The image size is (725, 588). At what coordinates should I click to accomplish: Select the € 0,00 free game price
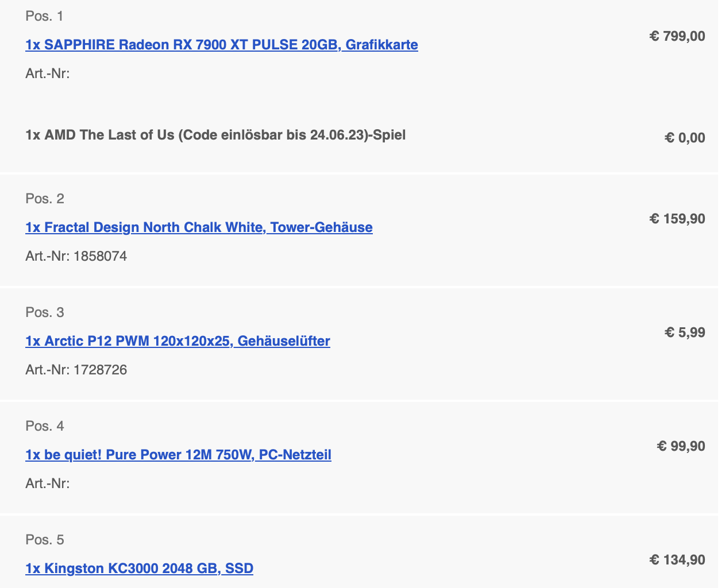[685, 138]
